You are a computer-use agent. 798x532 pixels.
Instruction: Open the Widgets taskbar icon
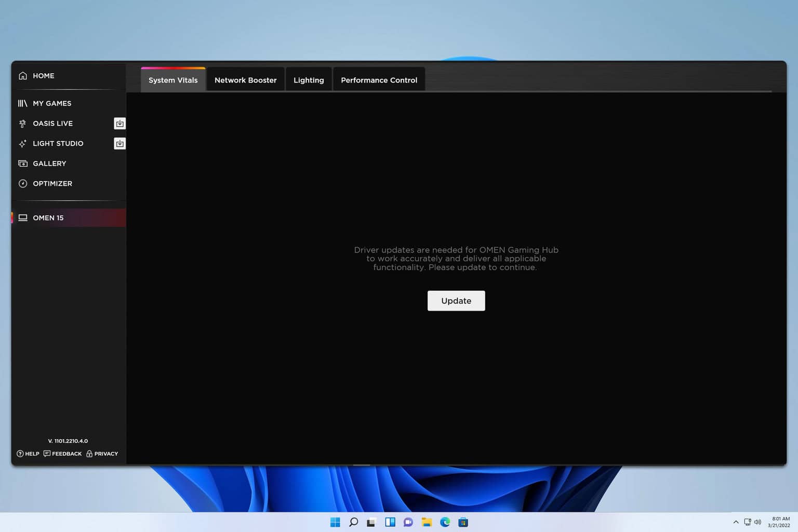tap(390, 522)
